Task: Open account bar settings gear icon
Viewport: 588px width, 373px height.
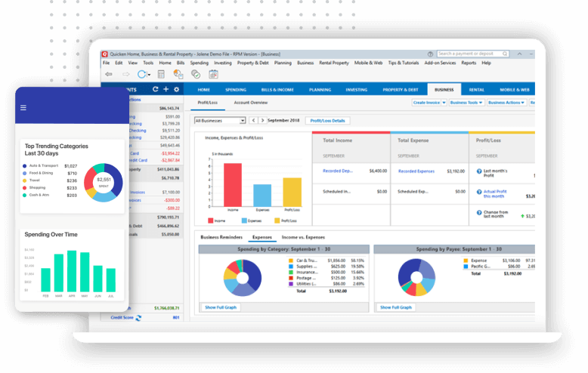Action: (x=176, y=89)
